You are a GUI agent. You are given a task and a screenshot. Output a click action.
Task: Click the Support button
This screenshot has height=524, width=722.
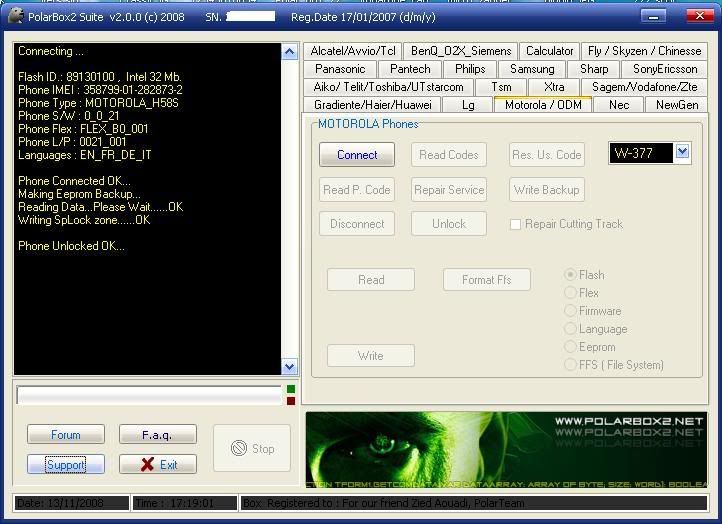click(66, 465)
